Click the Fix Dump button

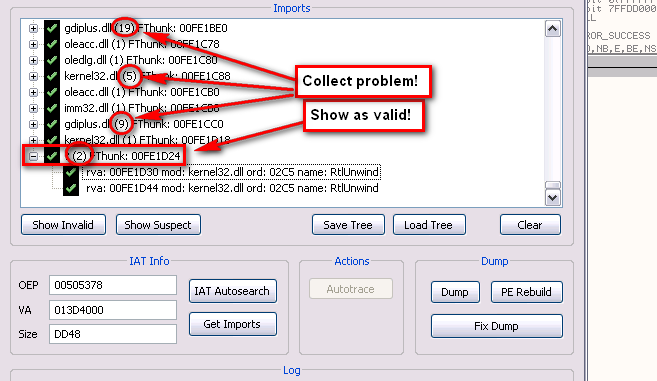click(497, 326)
